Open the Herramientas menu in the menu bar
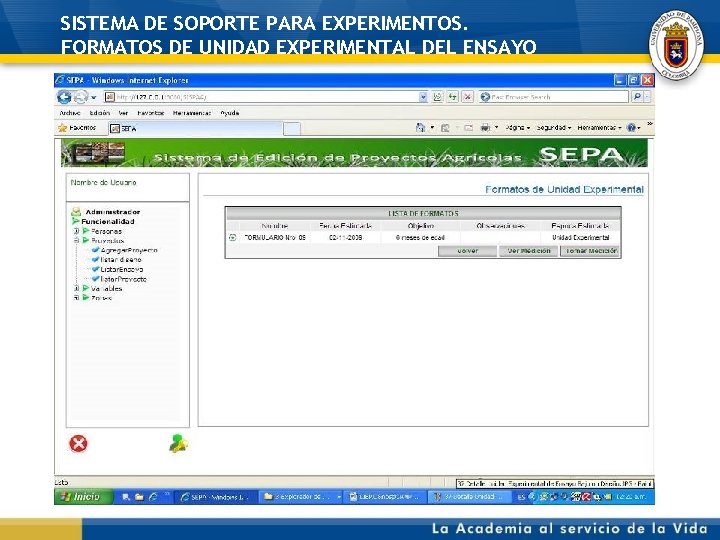The height and width of the screenshot is (540, 720). (192, 113)
